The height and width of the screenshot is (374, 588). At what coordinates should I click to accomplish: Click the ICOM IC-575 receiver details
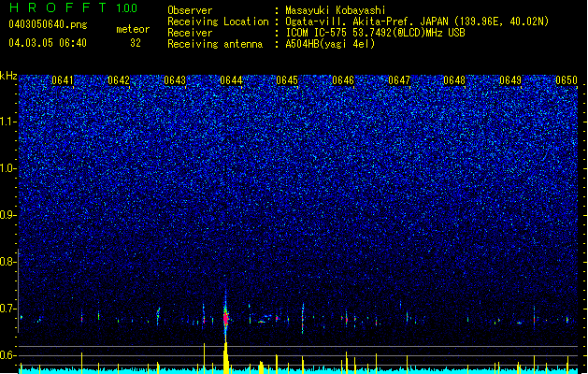(x=375, y=33)
